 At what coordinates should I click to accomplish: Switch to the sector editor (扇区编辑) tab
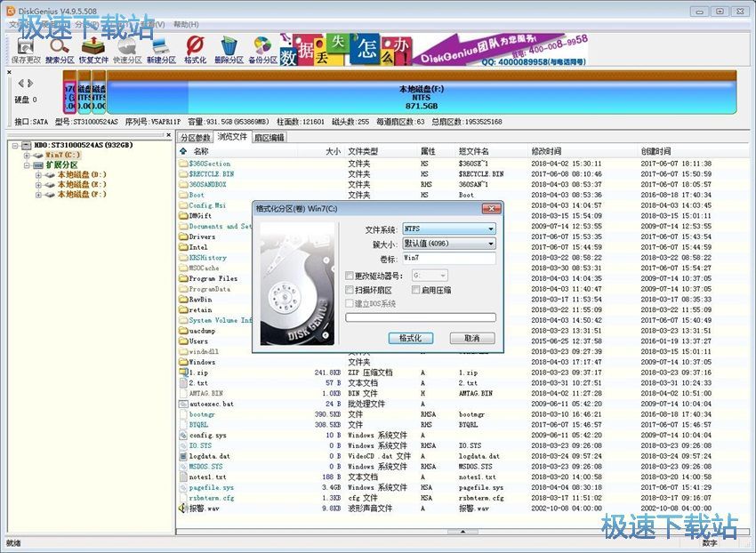[269, 138]
